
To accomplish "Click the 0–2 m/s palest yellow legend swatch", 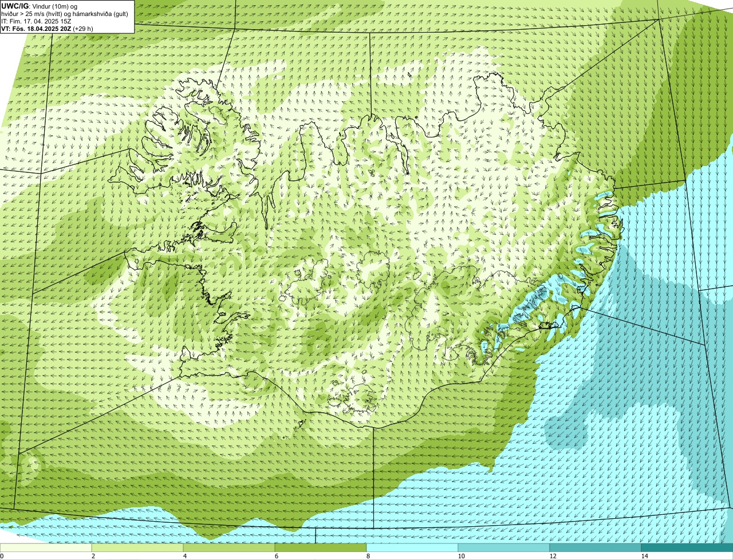I will click(x=46, y=547).
